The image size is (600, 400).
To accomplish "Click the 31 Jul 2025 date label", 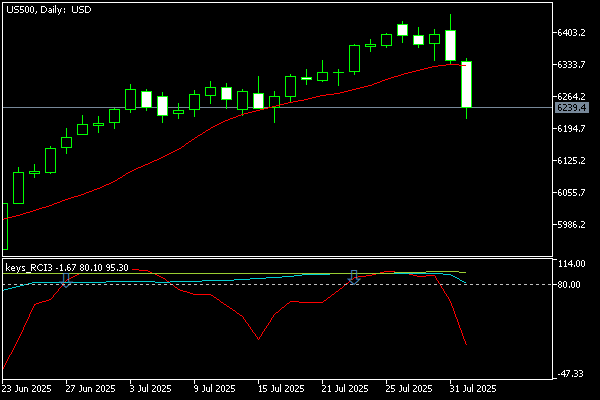I will [x=473, y=389].
